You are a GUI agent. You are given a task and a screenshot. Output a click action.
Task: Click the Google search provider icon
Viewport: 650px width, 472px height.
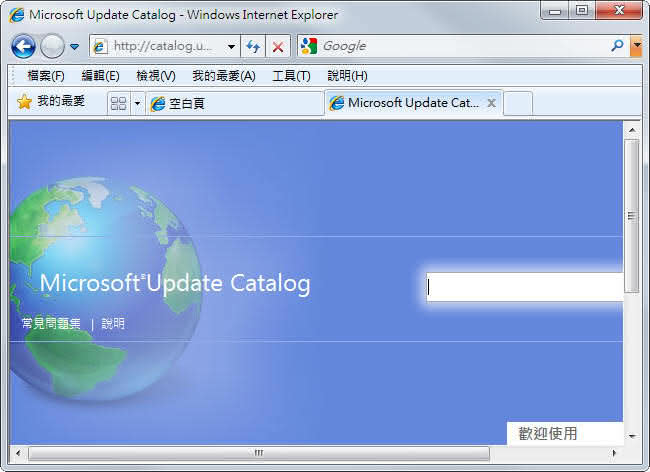(x=309, y=46)
